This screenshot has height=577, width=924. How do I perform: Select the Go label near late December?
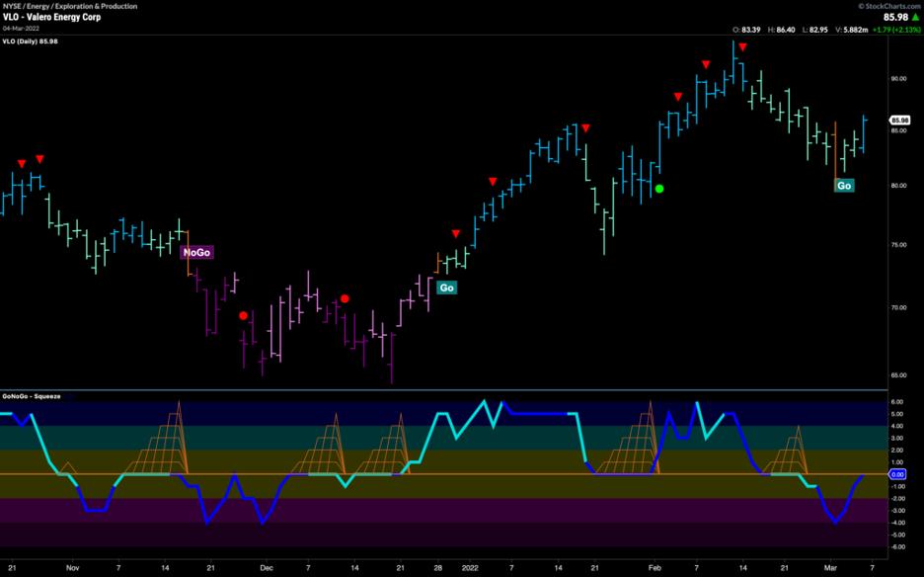[446, 288]
